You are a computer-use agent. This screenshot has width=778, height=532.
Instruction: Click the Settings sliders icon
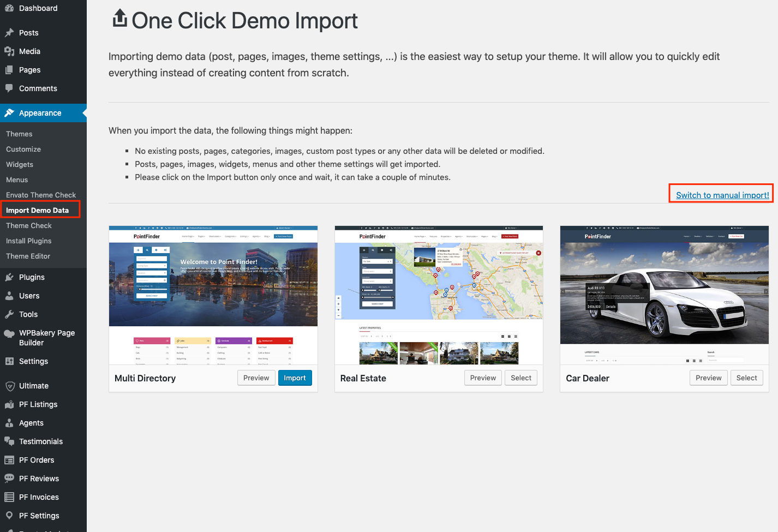click(9, 361)
